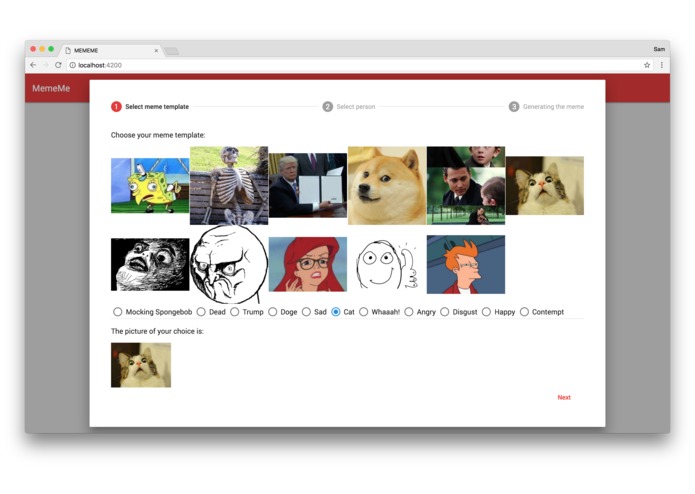Click the browser back arrow
This screenshot has height=494, width=695.
[33, 65]
